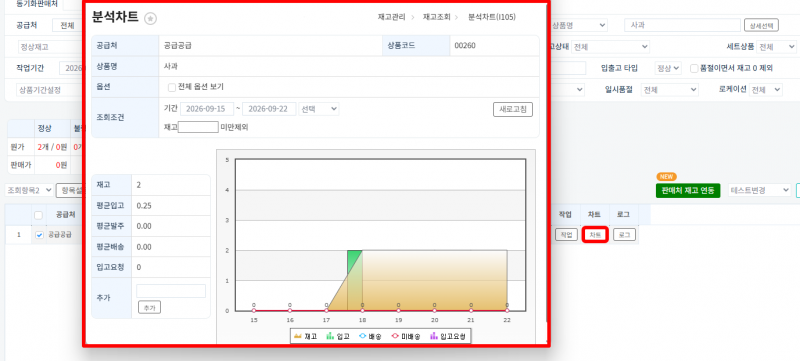Click the 사과 search field
This screenshot has width=800, height=361.
coord(682,25)
